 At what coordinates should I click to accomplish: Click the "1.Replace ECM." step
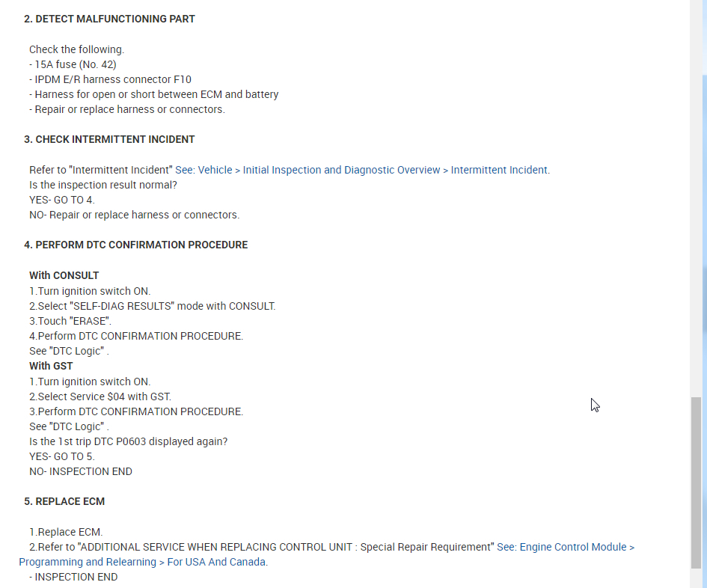click(66, 532)
